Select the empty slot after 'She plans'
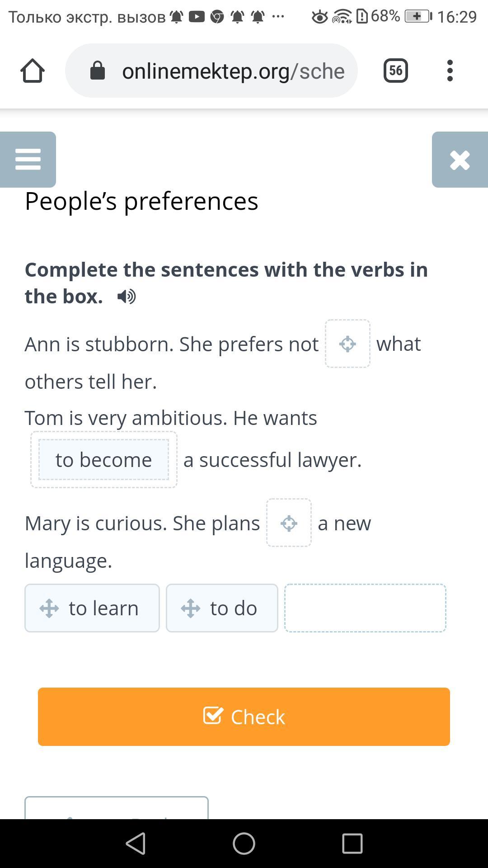Screen dimensions: 488x868 (x=289, y=523)
